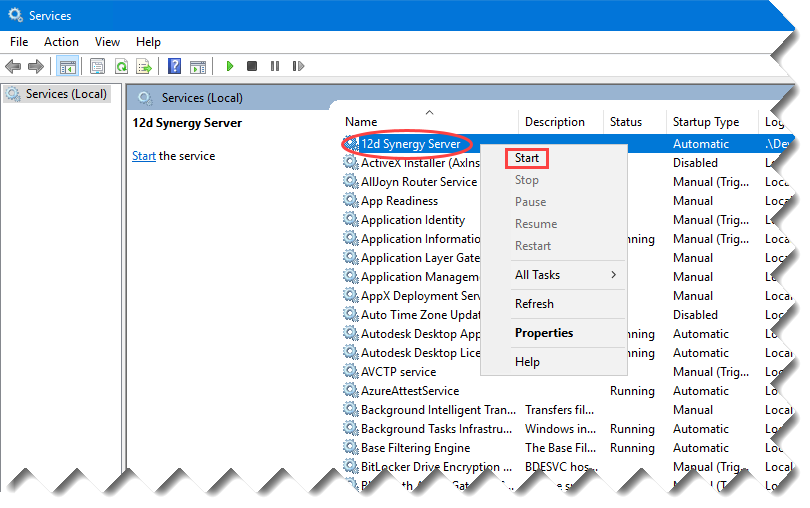Click the Stop Service square icon
Image resolution: width=810 pixels, height=508 pixels.
(252, 66)
